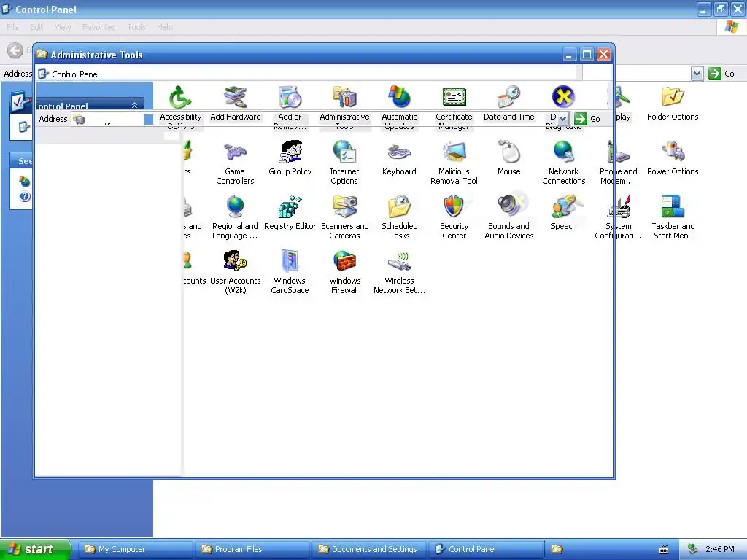Switch to My Computer taskbar button
Image resolution: width=747 pixels, height=560 pixels.
pyautogui.click(x=135, y=549)
